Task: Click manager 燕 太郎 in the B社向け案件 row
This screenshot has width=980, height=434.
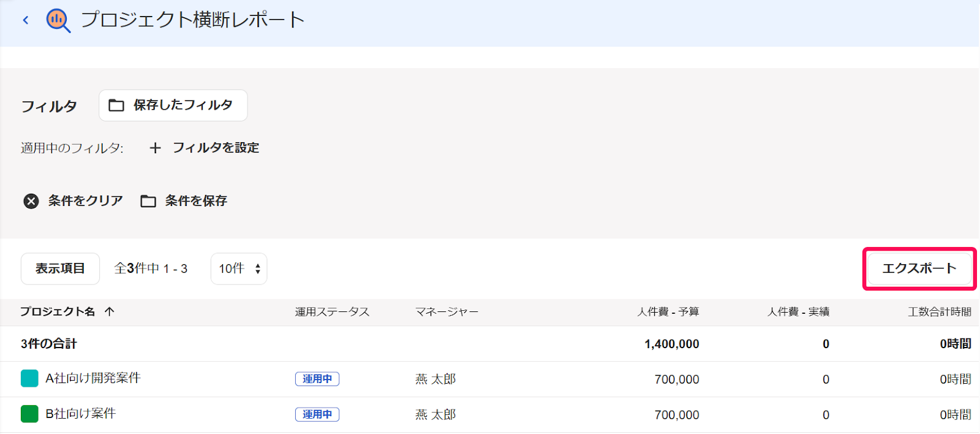Action: pyautogui.click(x=435, y=415)
